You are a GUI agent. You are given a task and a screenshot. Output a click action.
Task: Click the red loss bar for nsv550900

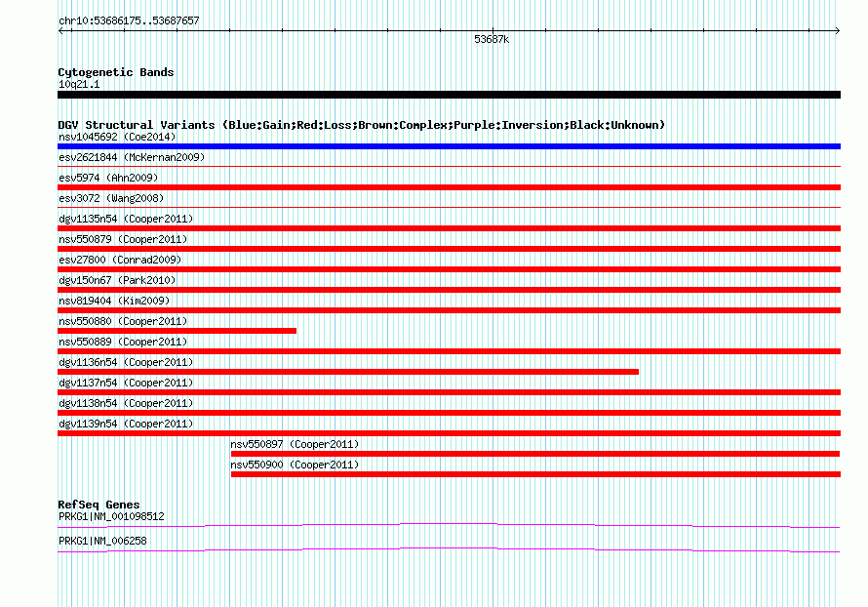point(535,474)
